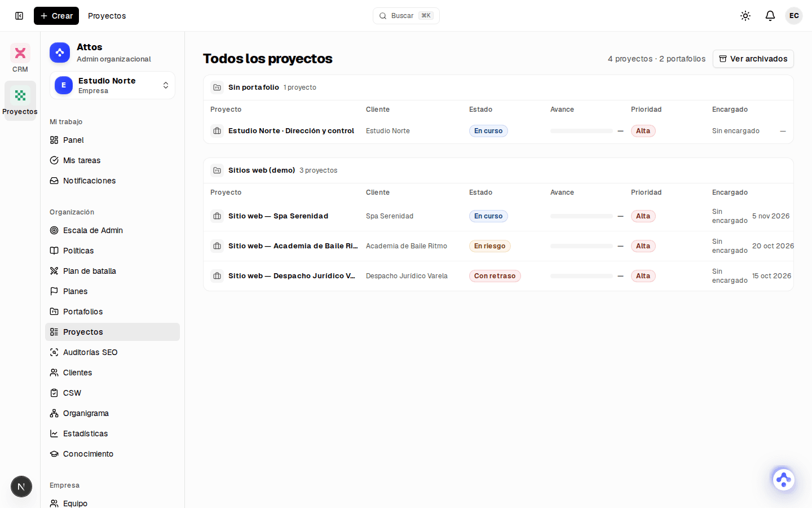Click the Alta priority badge for Estudio Norte
Screen dimensions: 812x508
pyautogui.click(x=643, y=131)
